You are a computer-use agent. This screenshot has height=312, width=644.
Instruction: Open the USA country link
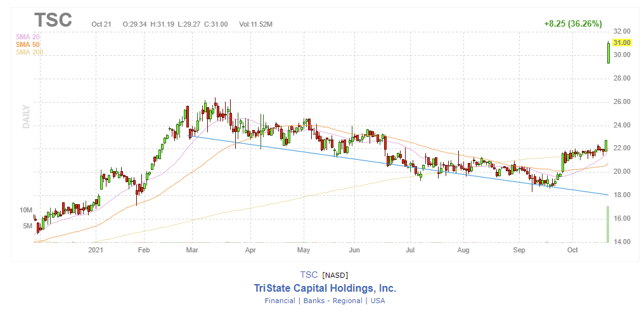(x=378, y=301)
